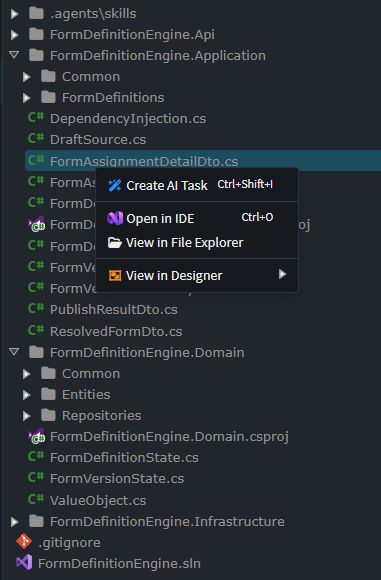This screenshot has height=580, width=381.
Task: Select the Repositories folder name
Action: click(102, 416)
